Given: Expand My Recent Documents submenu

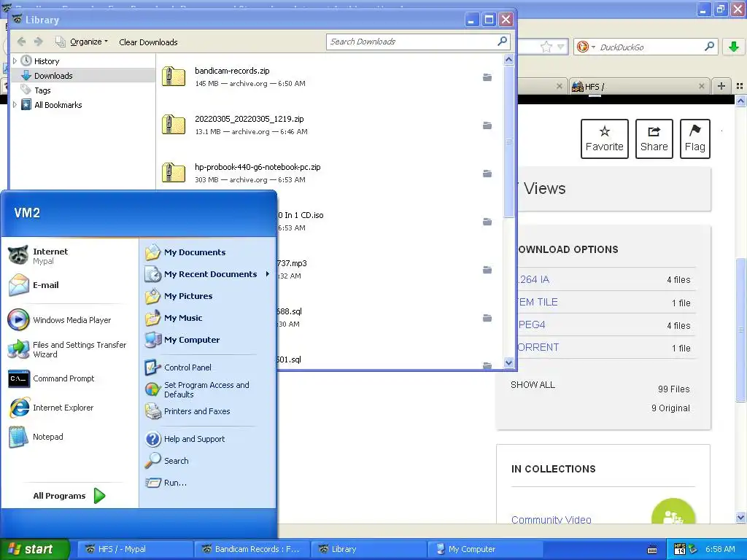Looking at the screenshot, I should pyautogui.click(x=208, y=274).
